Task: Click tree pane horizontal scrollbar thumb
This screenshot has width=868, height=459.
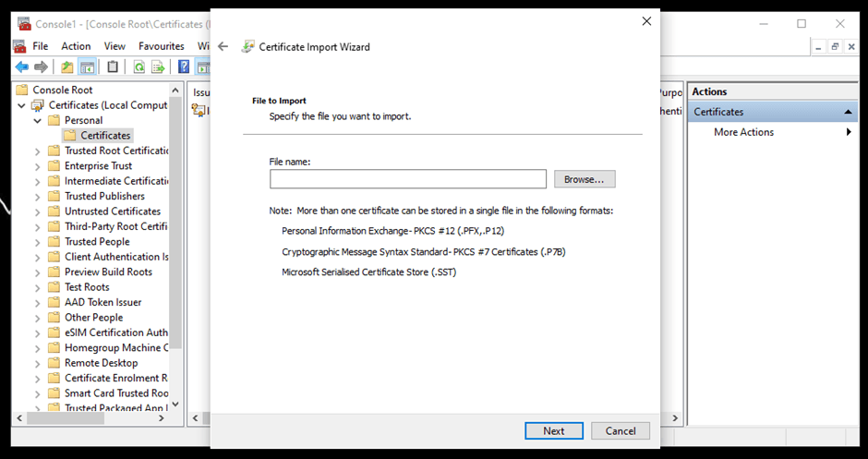Action: pyautogui.click(x=66, y=418)
